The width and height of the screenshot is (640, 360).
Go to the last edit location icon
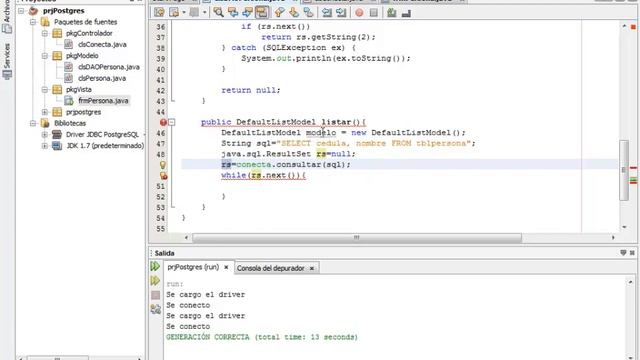click(159, 13)
